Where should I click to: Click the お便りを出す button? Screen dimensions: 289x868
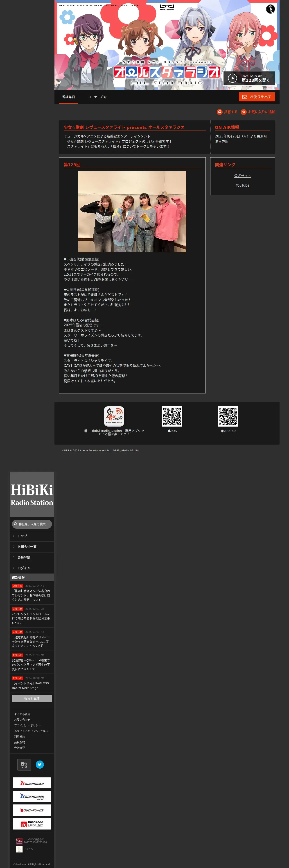click(x=257, y=97)
